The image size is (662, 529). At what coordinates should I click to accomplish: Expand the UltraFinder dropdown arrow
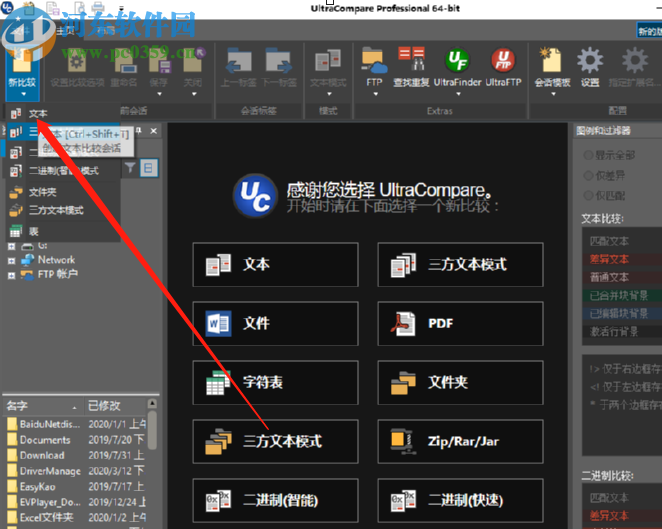click(x=459, y=94)
